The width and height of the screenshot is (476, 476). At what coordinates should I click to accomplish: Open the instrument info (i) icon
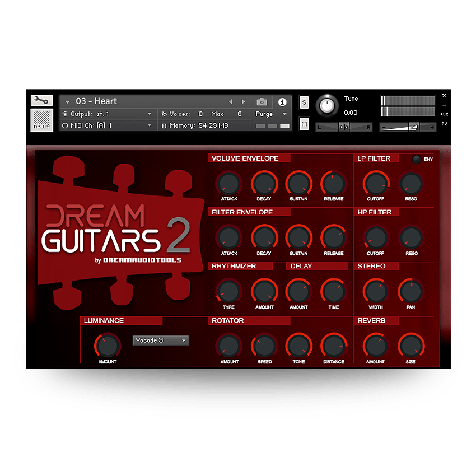click(x=282, y=101)
